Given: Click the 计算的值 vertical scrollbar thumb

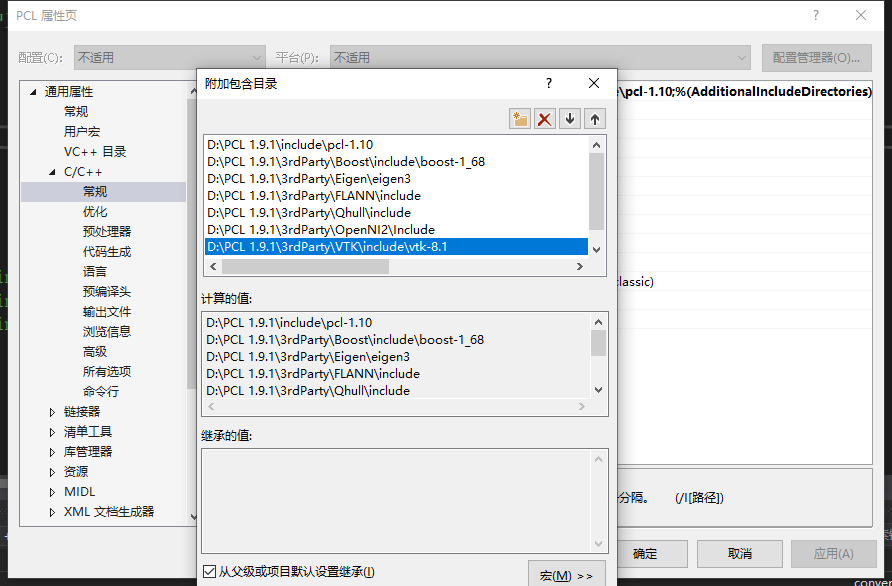Looking at the screenshot, I should pos(598,343).
